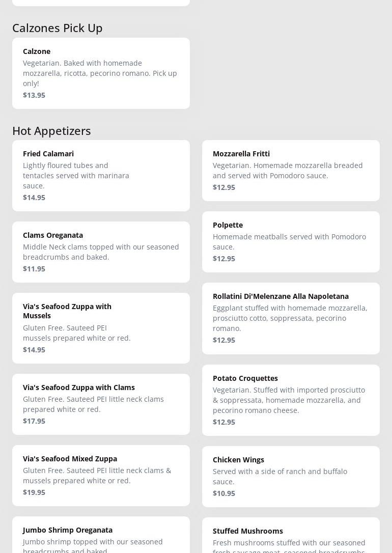Select Via's Seafood Zuppa with Mussels
Viewport: 392px width, 553px height.
pyautogui.click(x=101, y=328)
